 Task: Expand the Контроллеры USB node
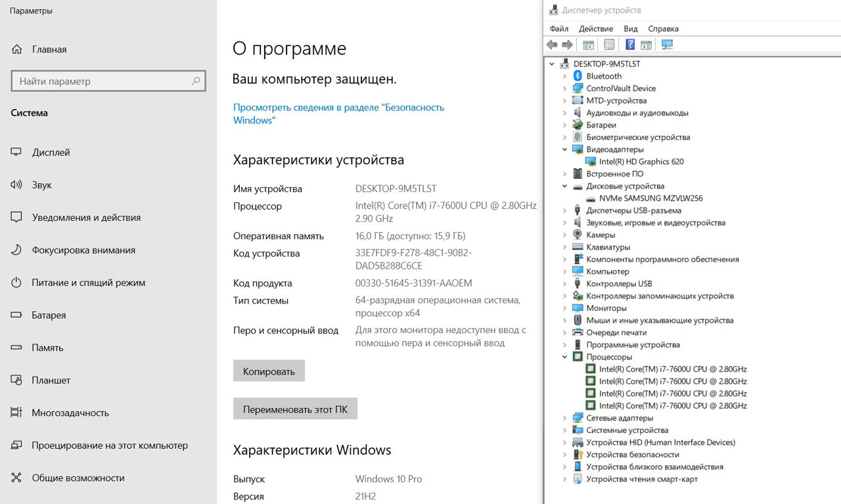pyautogui.click(x=564, y=284)
